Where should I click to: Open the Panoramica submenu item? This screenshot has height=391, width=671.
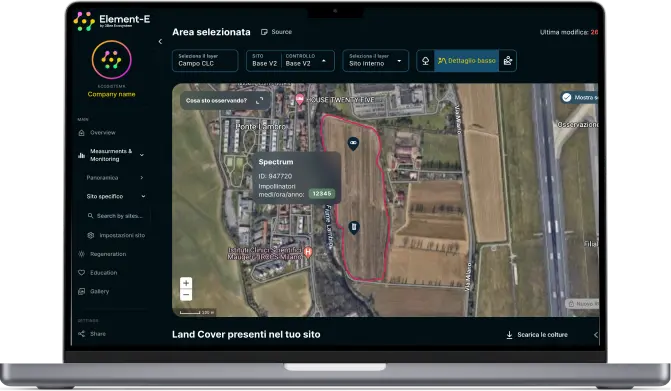coord(102,178)
